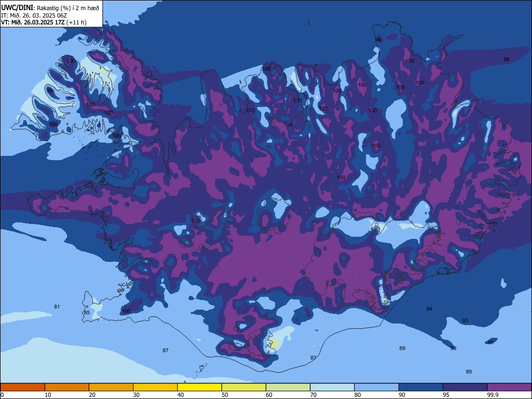Select the medium blue 90–95 legend swatch
This screenshot has height=399, width=532.
tap(421, 387)
